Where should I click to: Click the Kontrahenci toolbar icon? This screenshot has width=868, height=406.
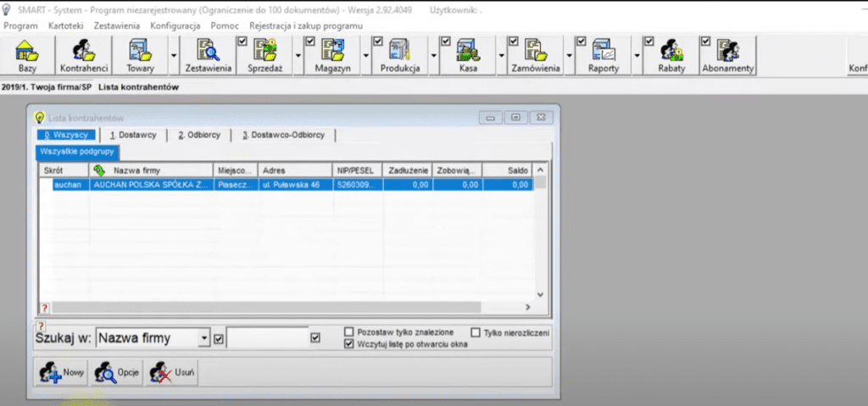(x=84, y=56)
